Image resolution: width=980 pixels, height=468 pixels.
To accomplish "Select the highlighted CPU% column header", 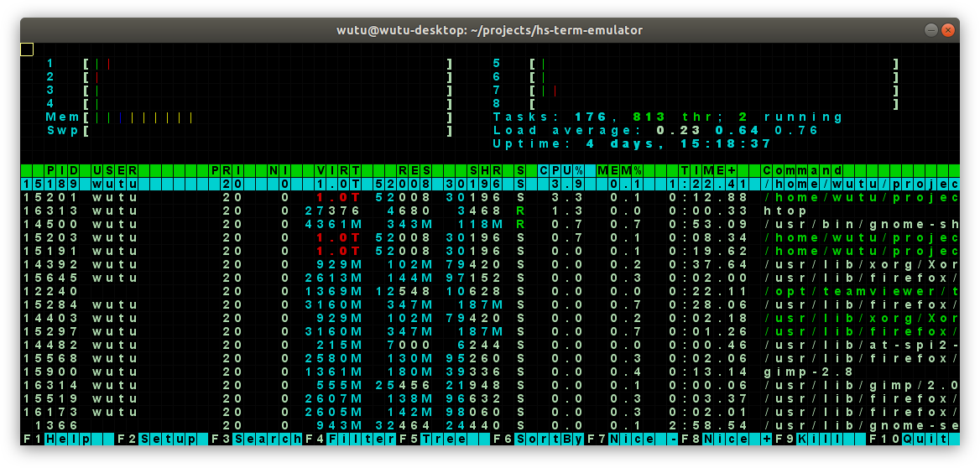I will [562, 170].
